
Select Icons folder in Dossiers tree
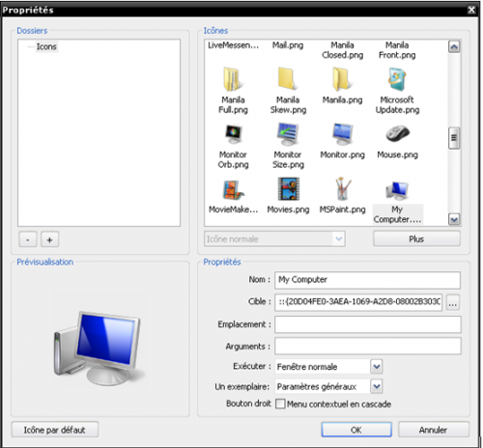pyautogui.click(x=46, y=46)
